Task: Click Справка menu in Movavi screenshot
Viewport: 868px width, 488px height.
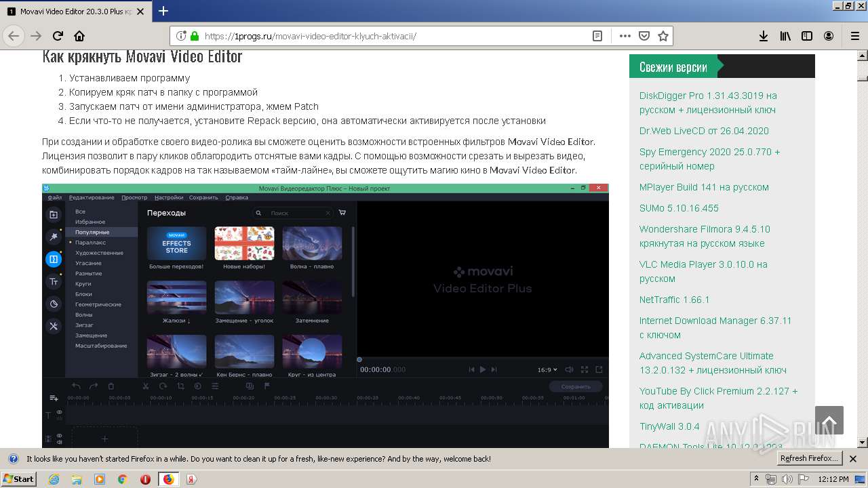Action: pyautogui.click(x=237, y=198)
